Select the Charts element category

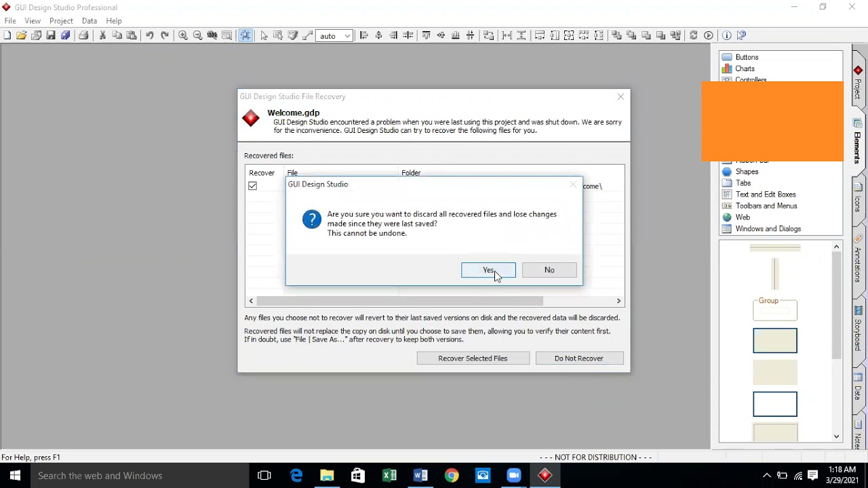[x=745, y=68]
